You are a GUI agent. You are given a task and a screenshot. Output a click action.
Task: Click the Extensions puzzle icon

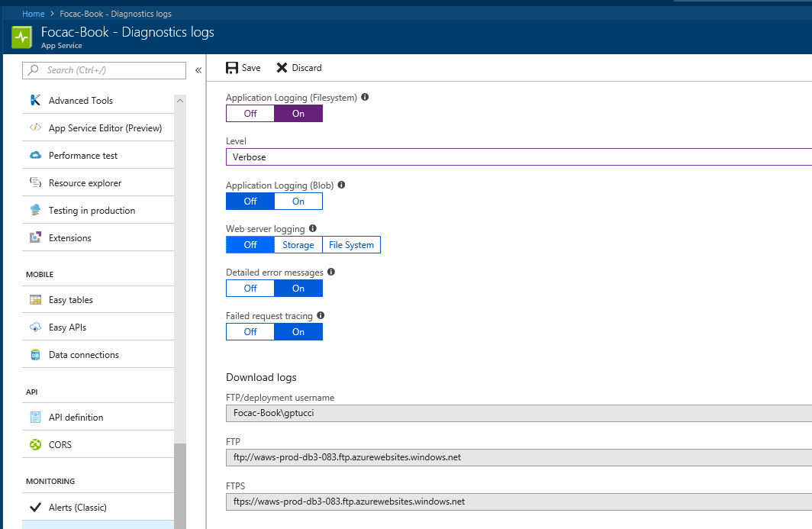tap(35, 237)
